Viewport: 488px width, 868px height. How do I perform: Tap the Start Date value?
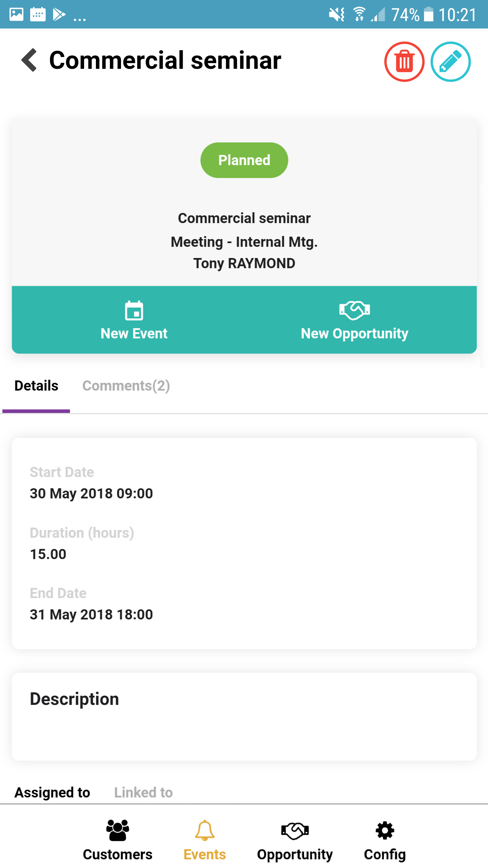pyautogui.click(x=91, y=493)
